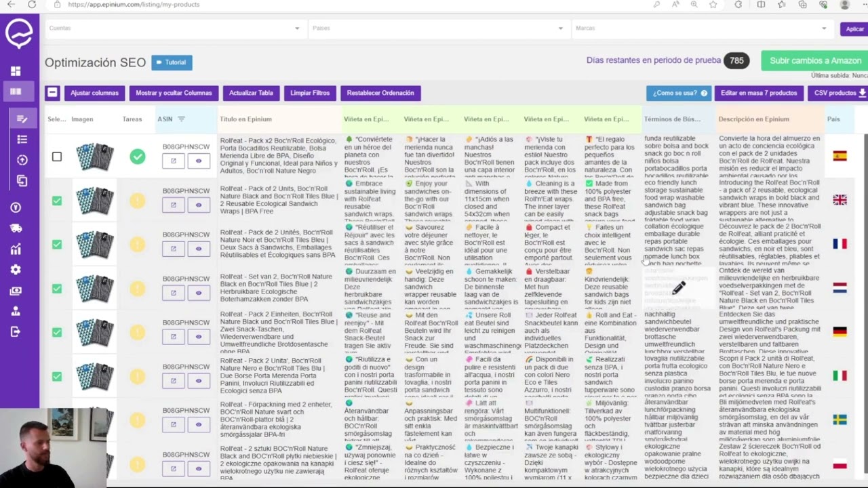The height and width of the screenshot is (488, 868).
Task: Click the product thumbnail in the Spanish row
Action: [x=95, y=157]
